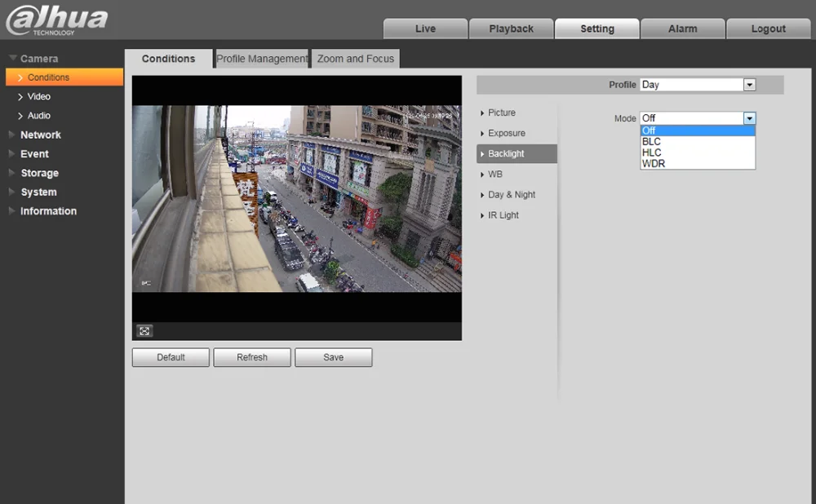Screen dimensions: 816x504
Task: Select WDR in the Mode list
Action: coord(653,163)
